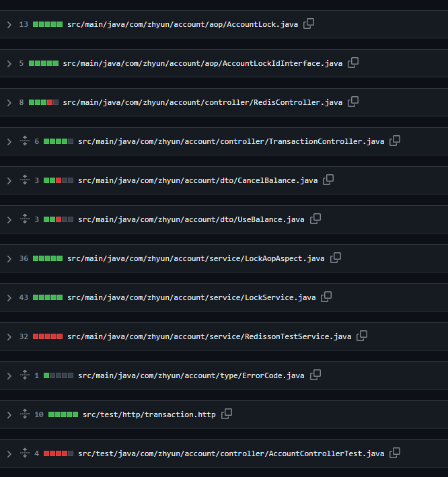Viewport: 448px width, 477px height.
Task: Copy the AccountControllerTest.java file path
Action: 395,453
